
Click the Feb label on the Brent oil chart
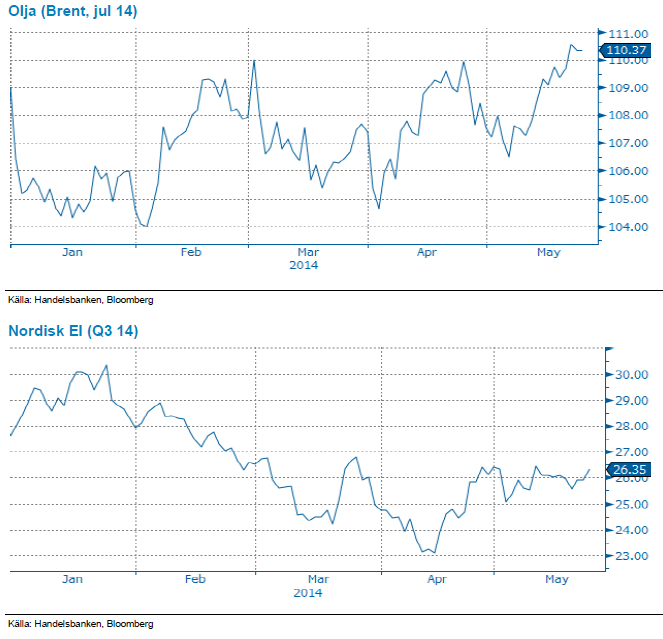point(191,253)
